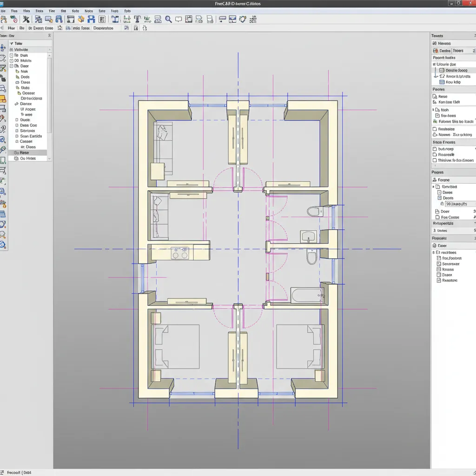Toggle the but:norp checkbox
476x476 pixels.
tap(435, 149)
